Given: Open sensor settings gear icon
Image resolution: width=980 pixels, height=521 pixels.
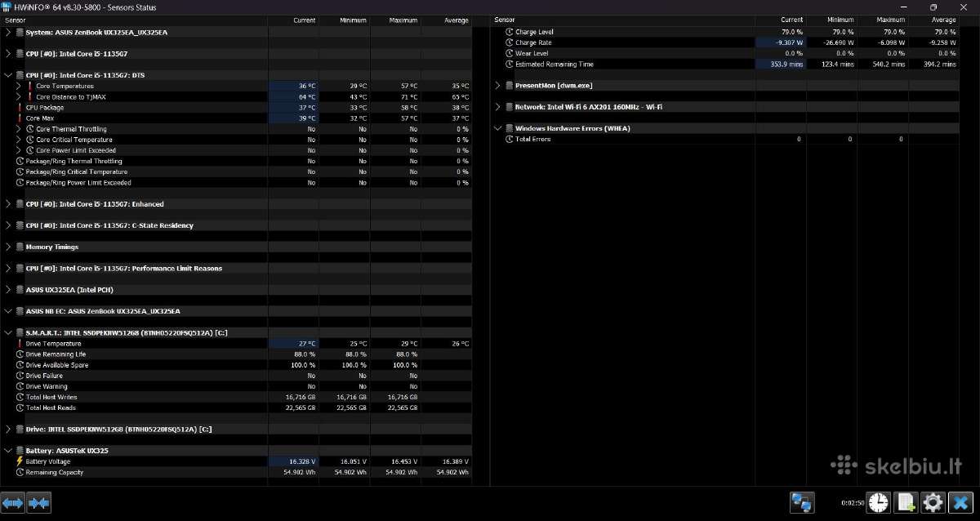Looking at the screenshot, I should click(x=933, y=502).
